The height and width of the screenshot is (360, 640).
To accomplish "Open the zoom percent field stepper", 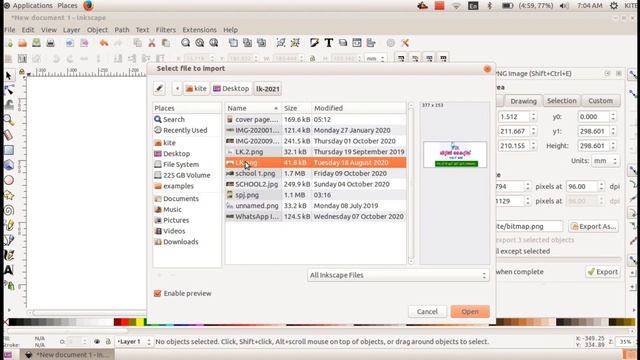I will pos(636,342).
